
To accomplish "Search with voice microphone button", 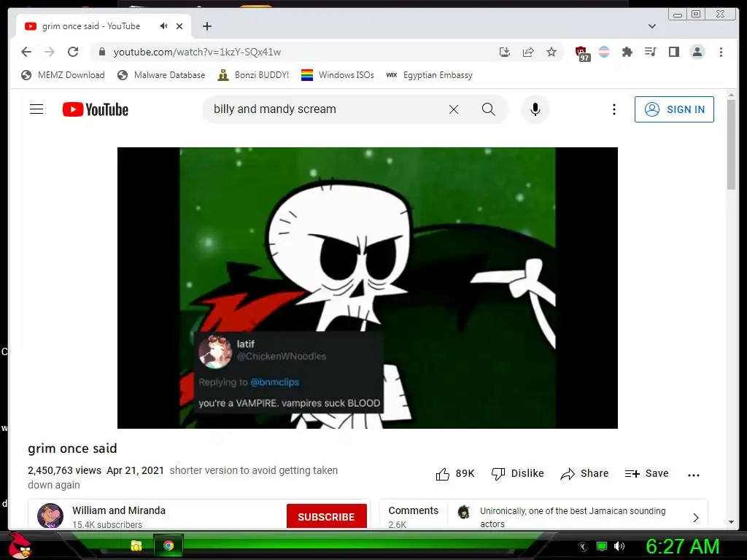I will tap(535, 109).
